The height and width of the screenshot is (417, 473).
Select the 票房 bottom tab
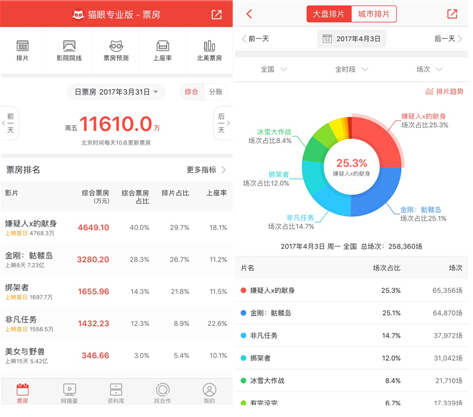pyautogui.click(x=23, y=393)
